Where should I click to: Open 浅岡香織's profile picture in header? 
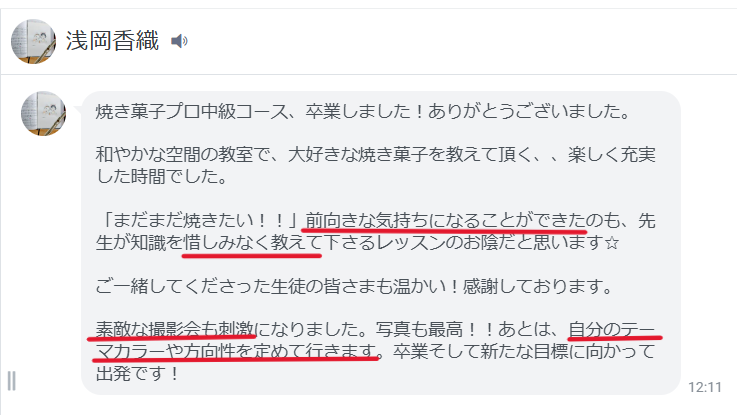pos(33,41)
